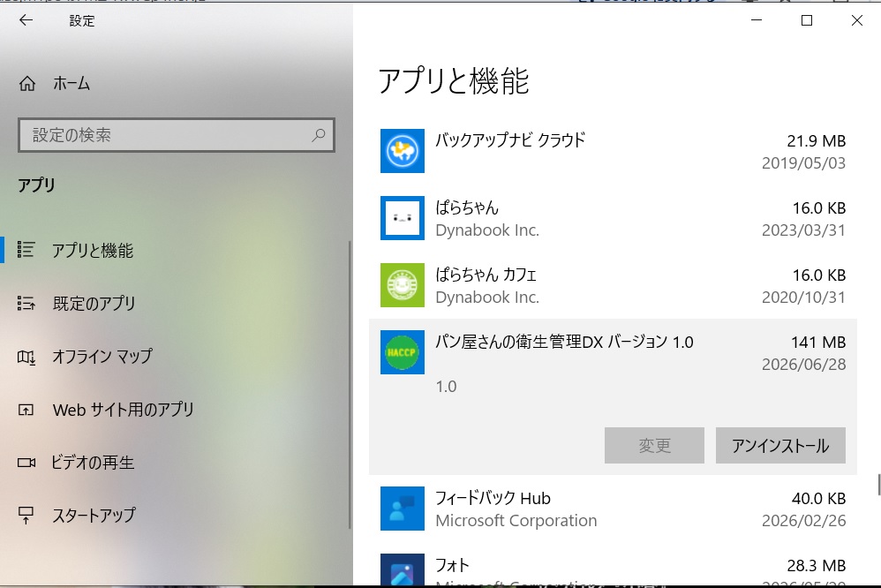Click the app list vertical scrollbar
This screenshot has height=588, width=881.
point(878,485)
